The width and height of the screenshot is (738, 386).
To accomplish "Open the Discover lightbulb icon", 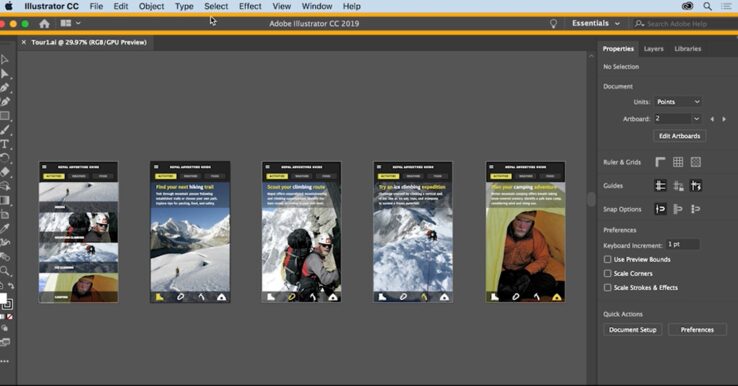I will tap(554, 24).
